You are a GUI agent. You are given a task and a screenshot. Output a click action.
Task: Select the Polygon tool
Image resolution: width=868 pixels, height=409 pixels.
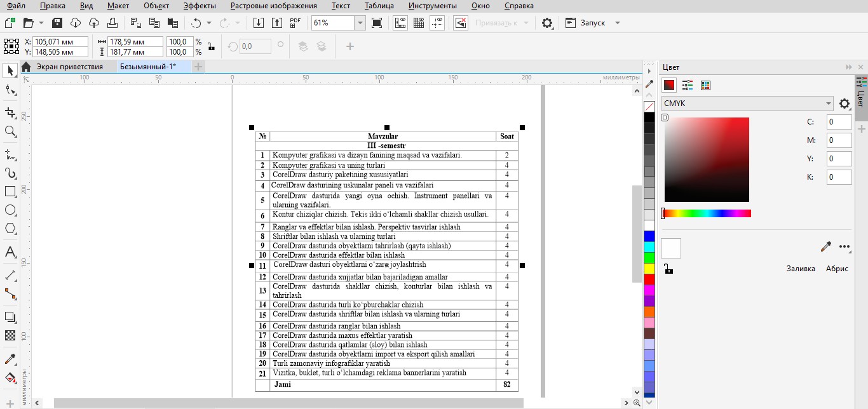tap(10, 228)
